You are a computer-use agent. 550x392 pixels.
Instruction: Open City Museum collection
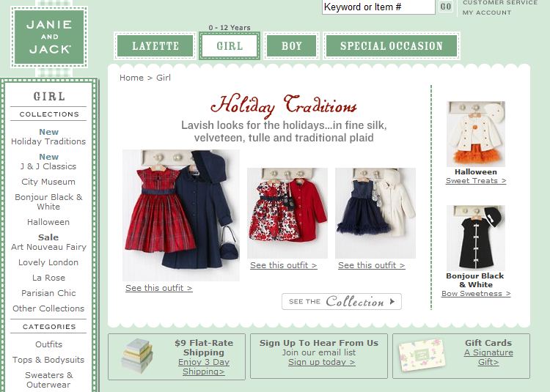tap(48, 182)
